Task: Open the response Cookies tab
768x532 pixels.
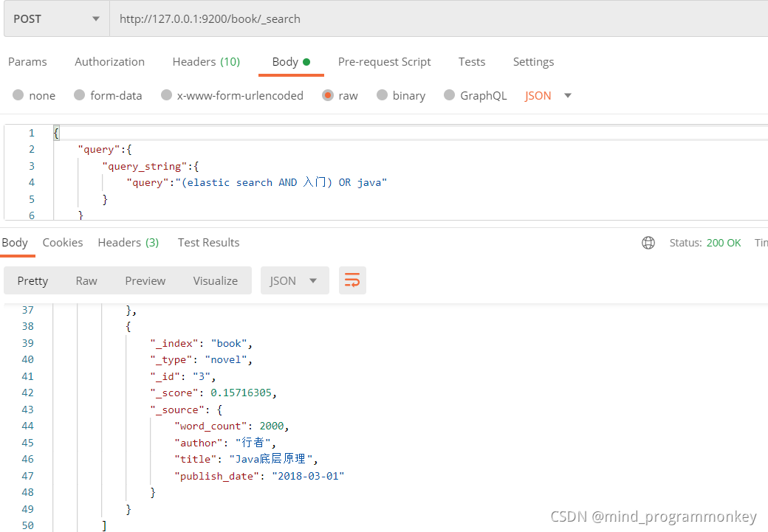Action: pos(63,243)
